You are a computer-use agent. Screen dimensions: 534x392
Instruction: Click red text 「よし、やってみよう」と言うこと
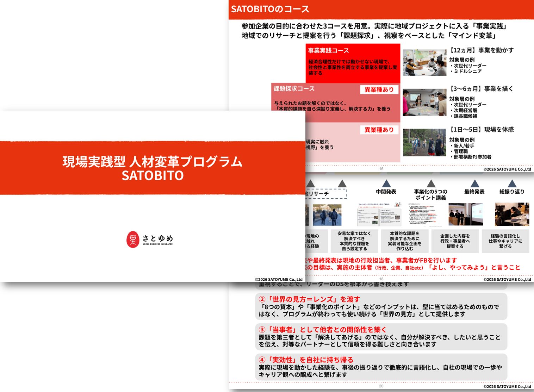tap(474, 267)
